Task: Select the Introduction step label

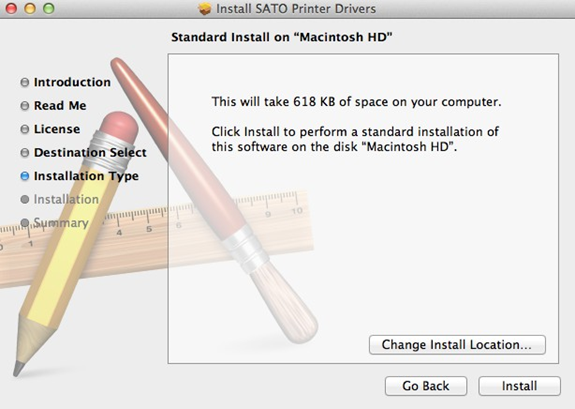Action: pyautogui.click(x=72, y=82)
